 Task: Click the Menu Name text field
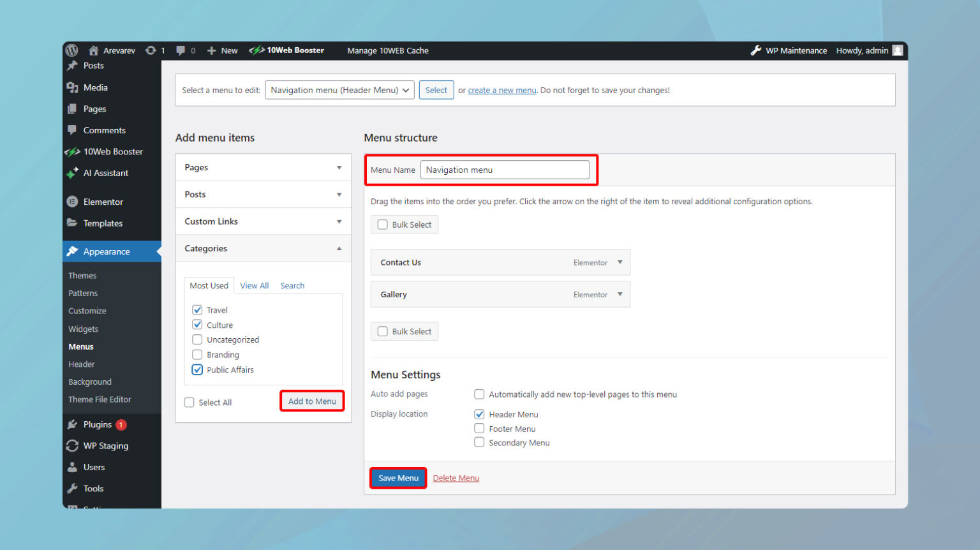click(x=504, y=170)
